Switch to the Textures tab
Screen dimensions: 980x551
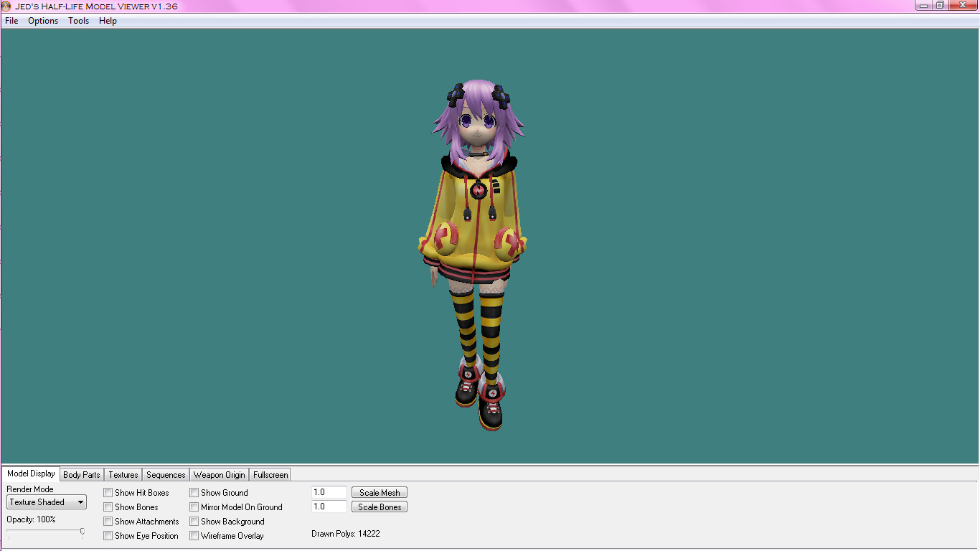tap(122, 474)
